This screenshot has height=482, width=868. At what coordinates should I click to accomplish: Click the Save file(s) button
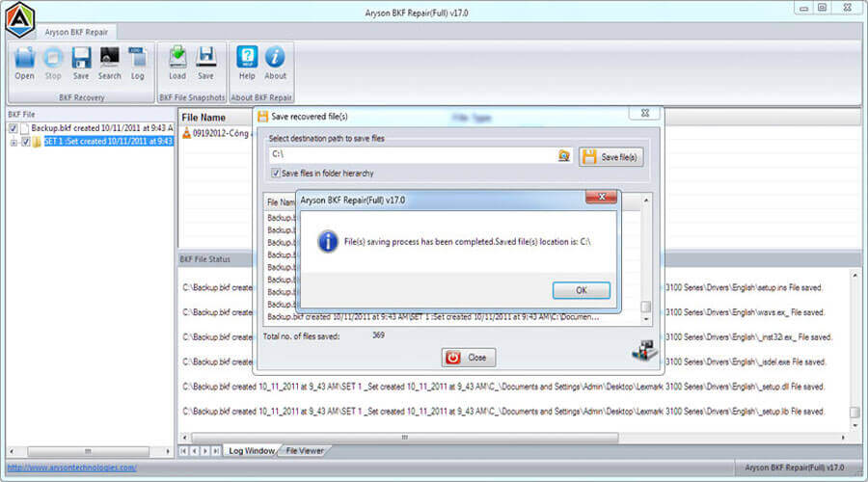(611, 157)
